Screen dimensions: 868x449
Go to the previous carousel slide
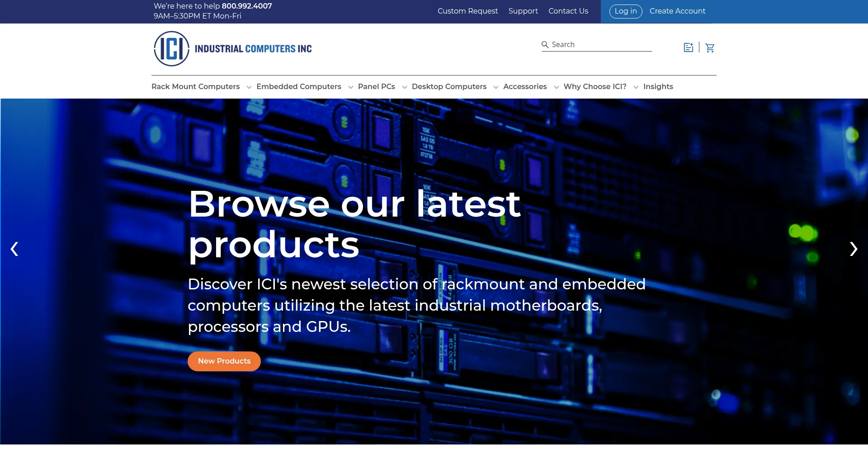click(x=14, y=249)
